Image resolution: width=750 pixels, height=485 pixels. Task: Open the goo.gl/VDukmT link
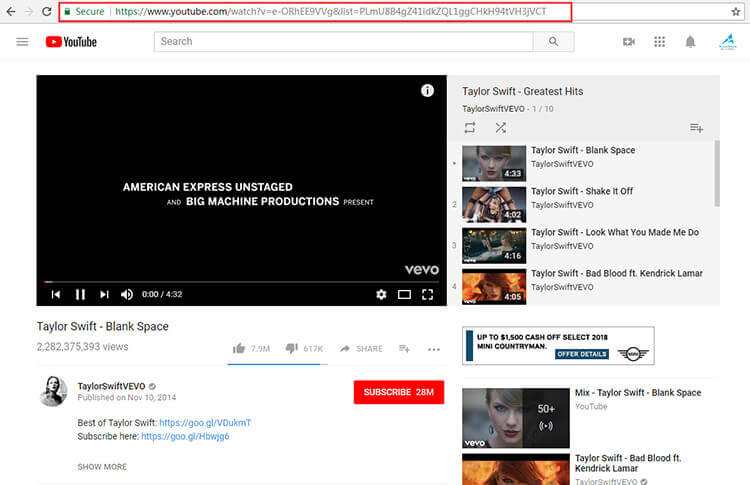tap(205, 423)
